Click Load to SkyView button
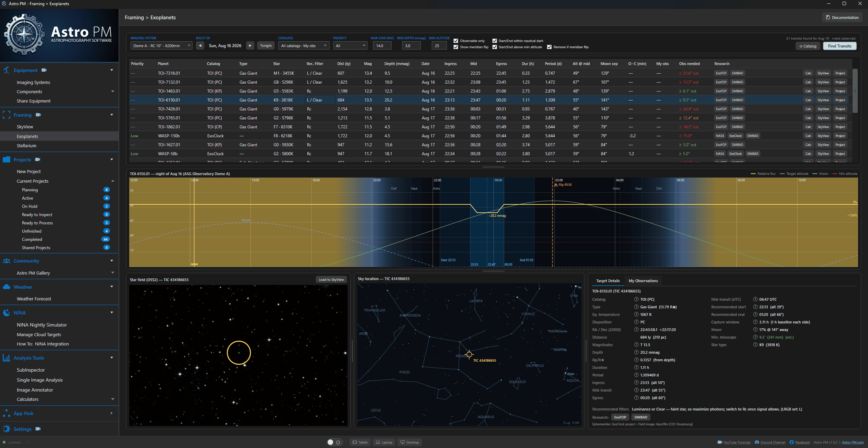The width and height of the screenshot is (868, 448). pyautogui.click(x=331, y=280)
